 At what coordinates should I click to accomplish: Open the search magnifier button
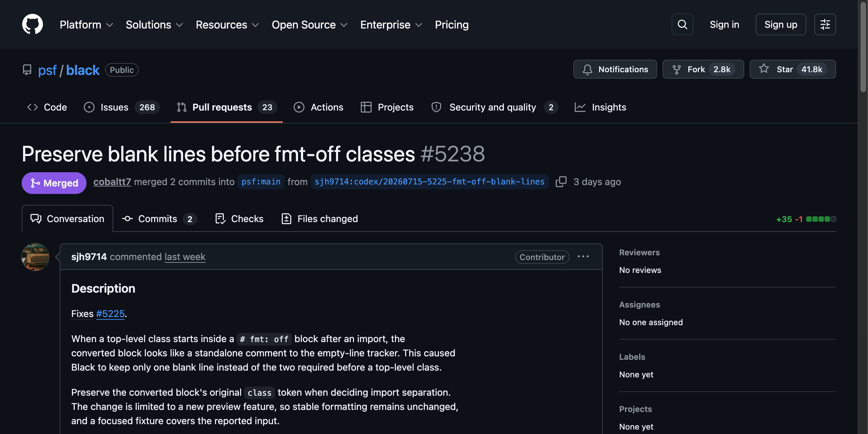682,24
